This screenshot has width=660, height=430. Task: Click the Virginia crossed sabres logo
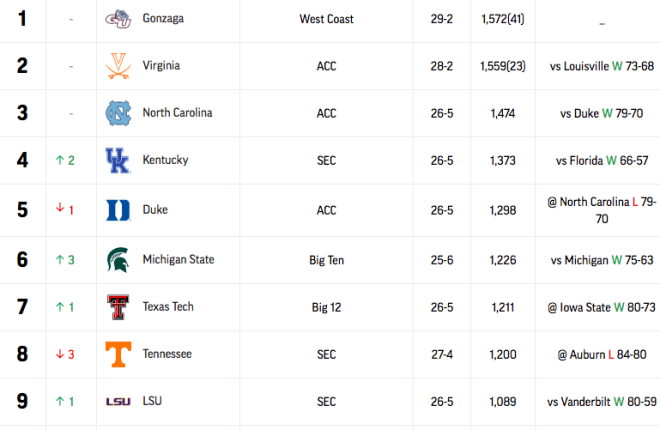pyautogui.click(x=118, y=66)
